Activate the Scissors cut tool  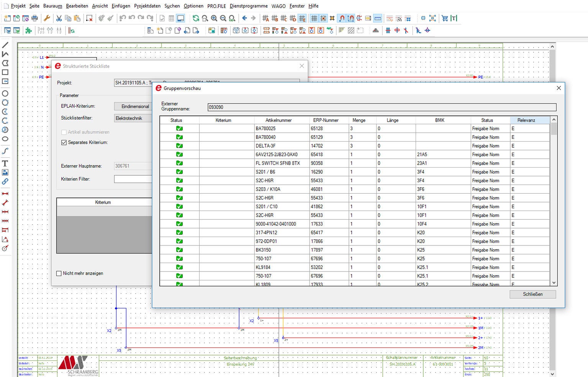[59, 18]
